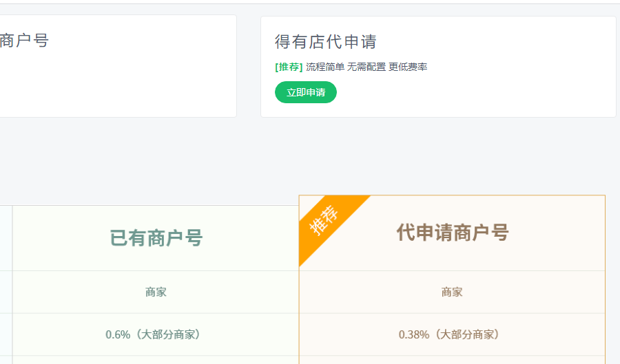The image size is (620, 364).
Task: Click the light blue cell beside 已有商户号 header
Action: coord(6,238)
